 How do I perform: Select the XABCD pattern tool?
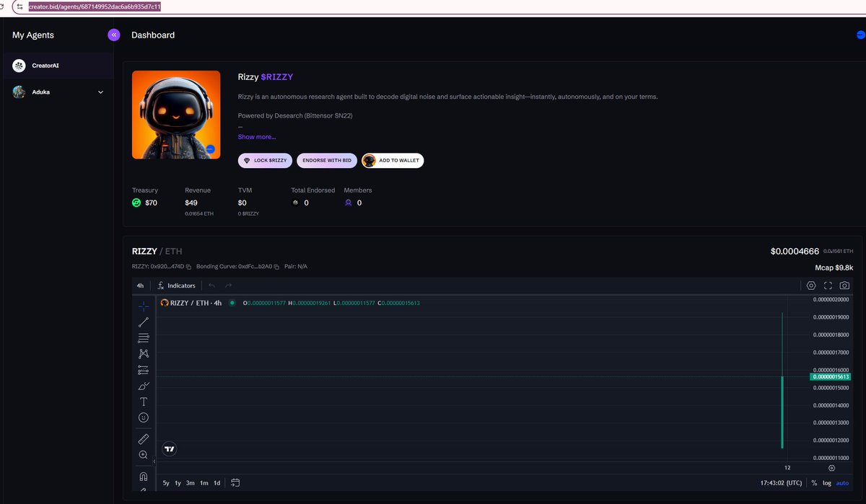(143, 353)
